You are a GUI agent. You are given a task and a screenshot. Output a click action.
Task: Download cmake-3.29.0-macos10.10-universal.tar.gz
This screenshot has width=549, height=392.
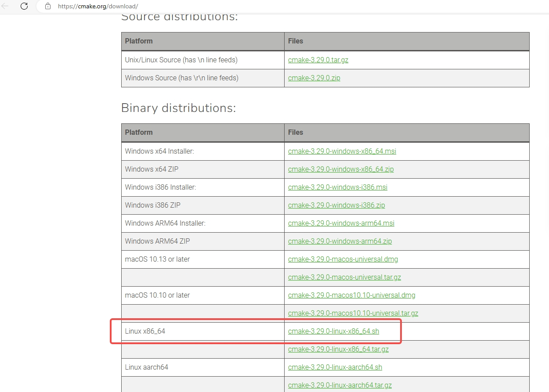(353, 313)
